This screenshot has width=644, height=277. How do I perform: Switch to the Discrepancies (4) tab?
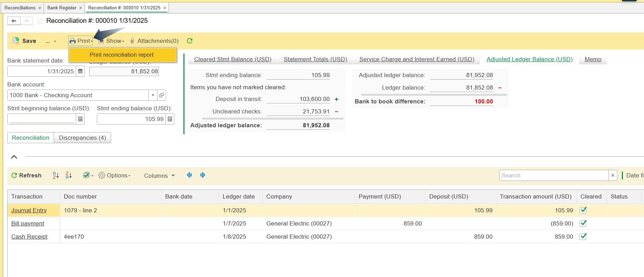[x=82, y=138]
